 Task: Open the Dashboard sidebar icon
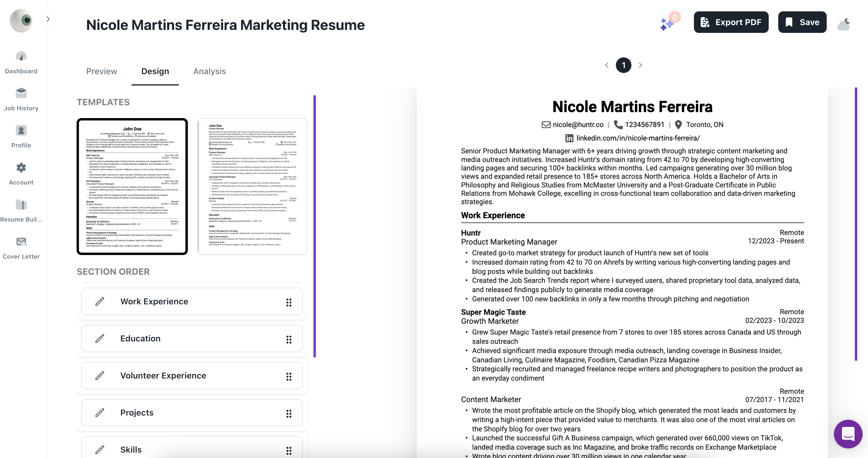pyautogui.click(x=21, y=57)
